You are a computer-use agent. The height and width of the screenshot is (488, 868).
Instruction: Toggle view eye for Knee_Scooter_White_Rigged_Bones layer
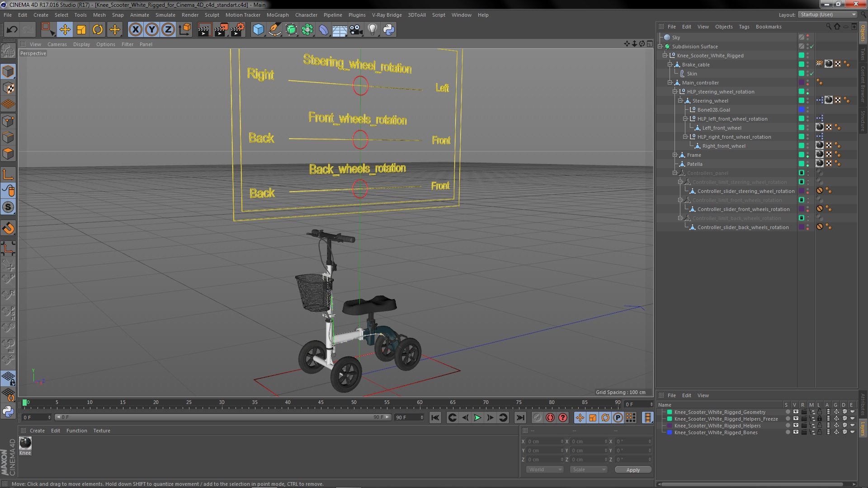pyautogui.click(x=796, y=432)
